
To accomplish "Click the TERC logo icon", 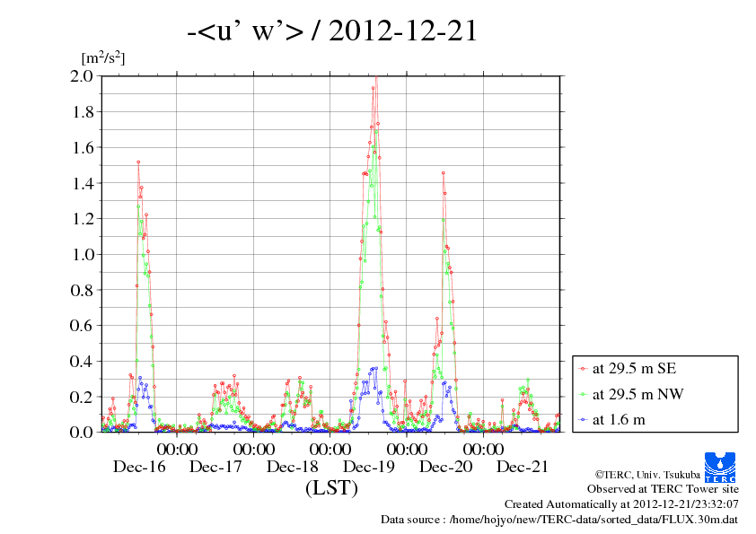I will tap(720, 467).
